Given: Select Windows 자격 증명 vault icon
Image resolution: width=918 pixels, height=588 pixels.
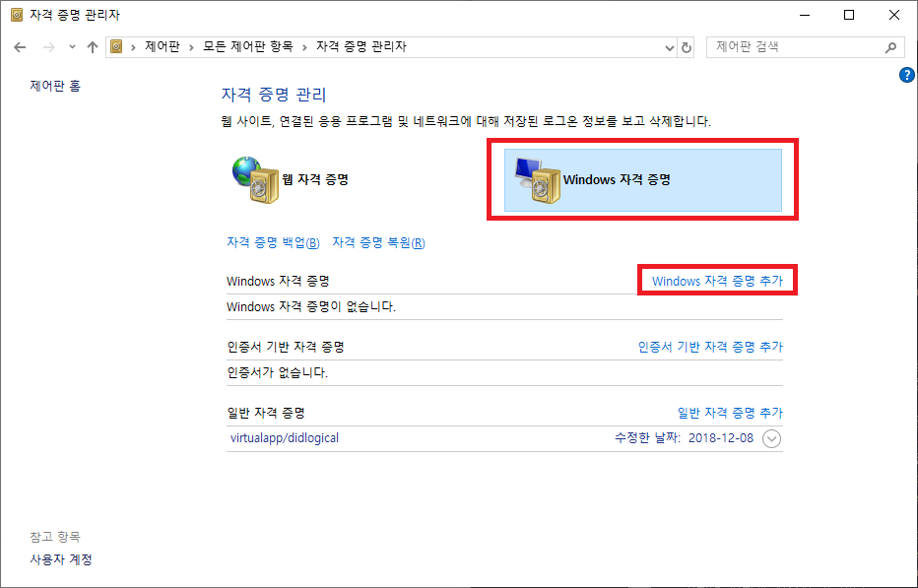Looking at the screenshot, I should click(x=538, y=180).
